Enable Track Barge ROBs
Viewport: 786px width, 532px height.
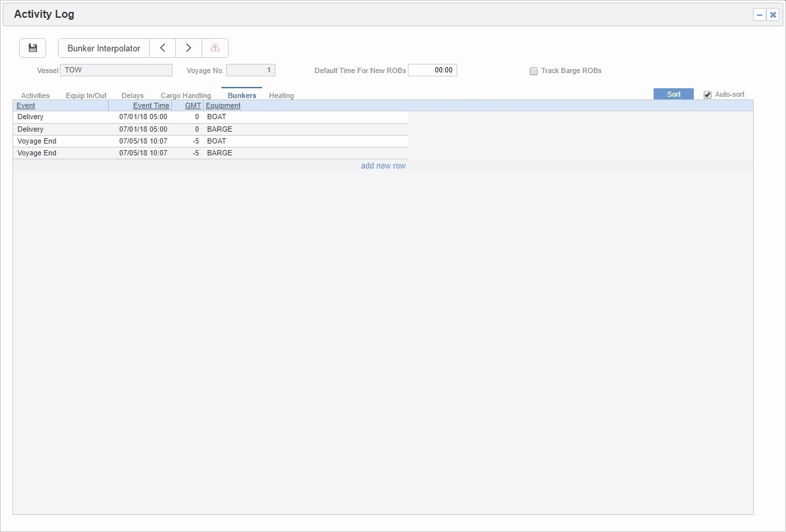[x=534, y=70]
